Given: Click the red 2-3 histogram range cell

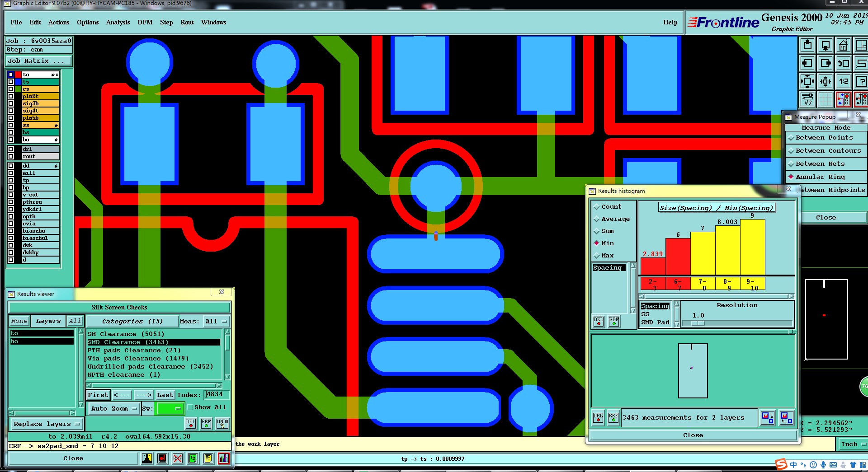Looking at the screenshot, I should [653, 284].
